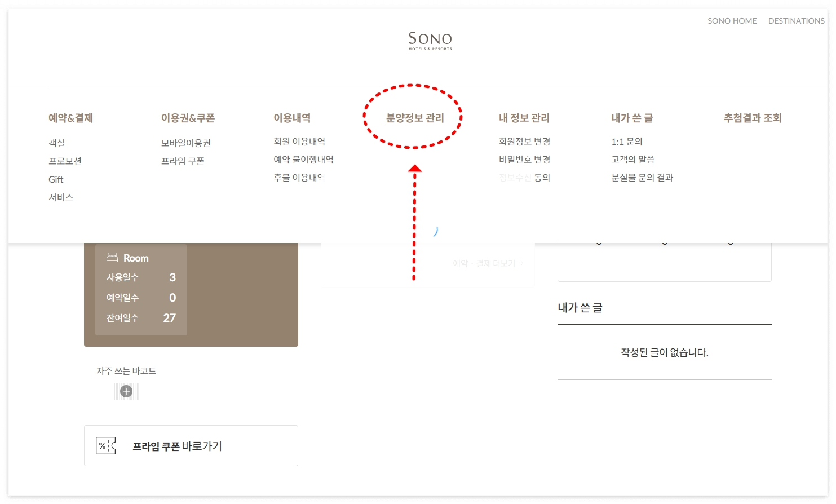Click the prime coupon ticket icon
Viewport: 836px width, 504px height.
106,446
